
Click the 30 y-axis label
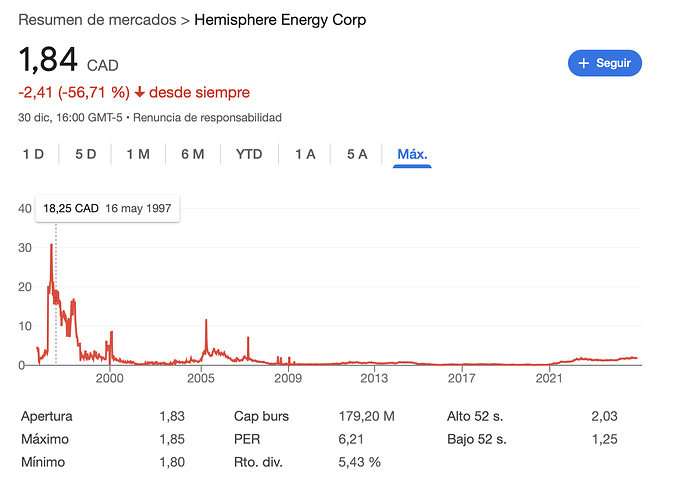(25, 248)
